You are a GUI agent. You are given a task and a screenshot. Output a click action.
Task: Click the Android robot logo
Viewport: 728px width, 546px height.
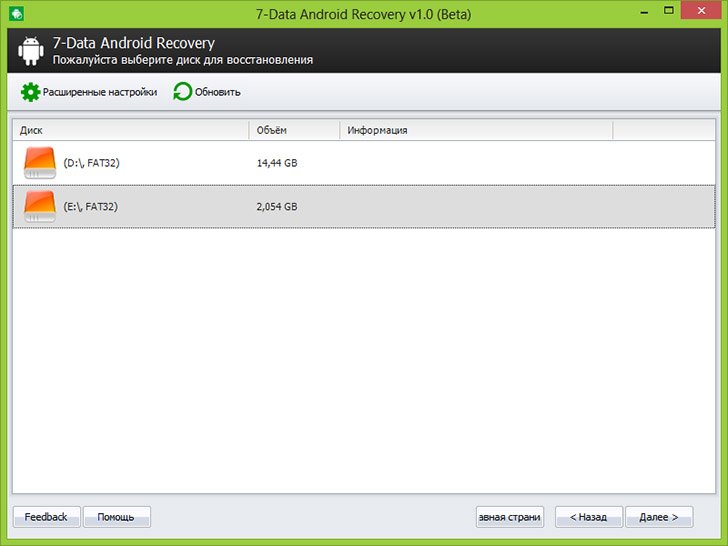coord(31,51)
